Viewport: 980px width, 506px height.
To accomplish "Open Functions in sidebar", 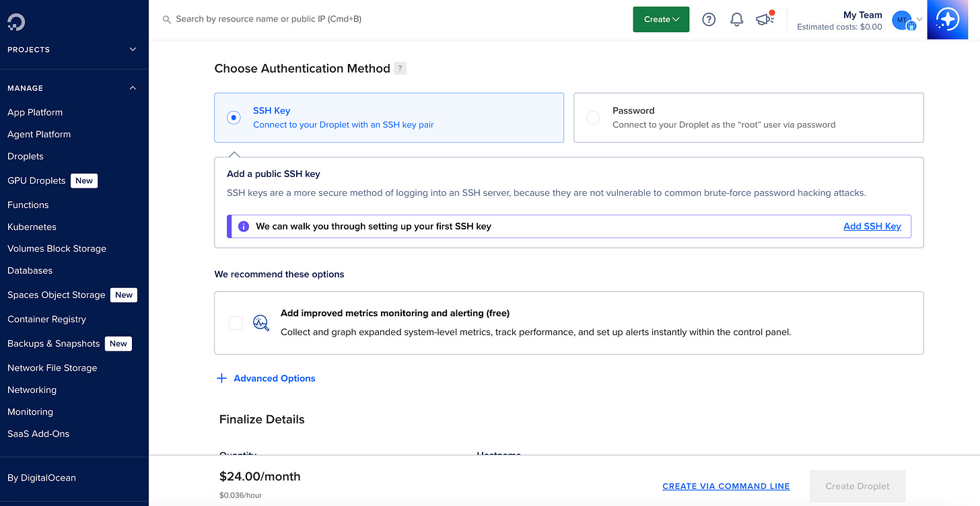I will pyautogui.click(x=28, y=205).
